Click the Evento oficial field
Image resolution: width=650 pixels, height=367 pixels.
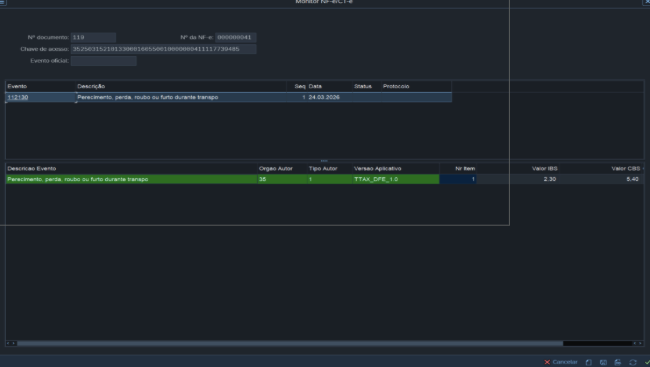click(x=104, y=61)
